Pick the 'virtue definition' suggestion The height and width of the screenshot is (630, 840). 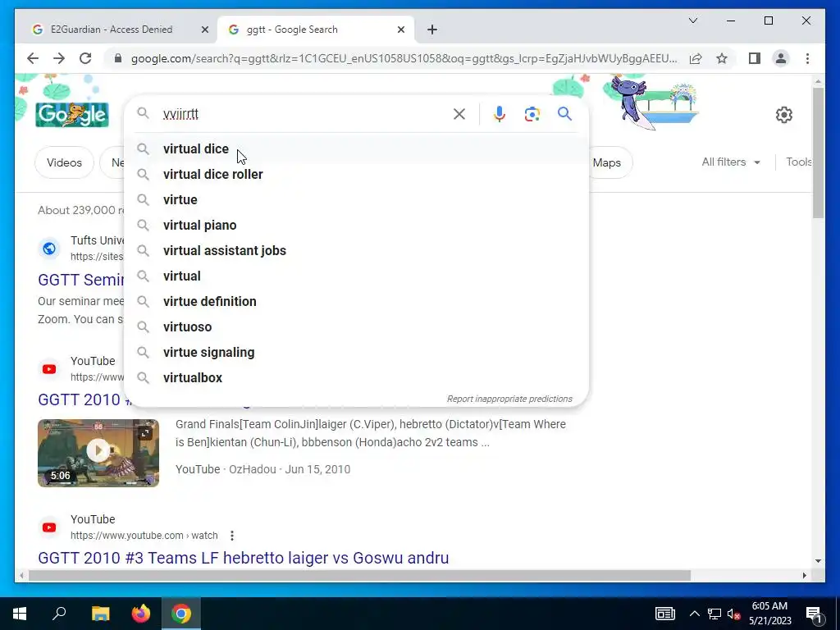tap(356, 302)
